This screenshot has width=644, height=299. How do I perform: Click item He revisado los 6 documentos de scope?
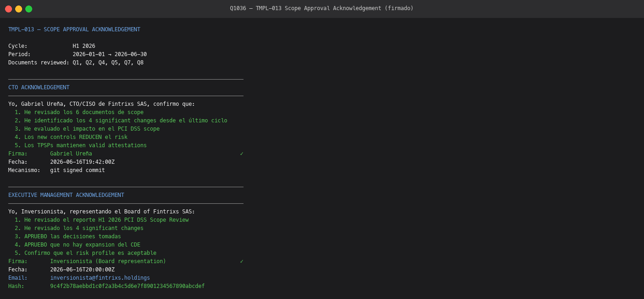tap(79, 112)
